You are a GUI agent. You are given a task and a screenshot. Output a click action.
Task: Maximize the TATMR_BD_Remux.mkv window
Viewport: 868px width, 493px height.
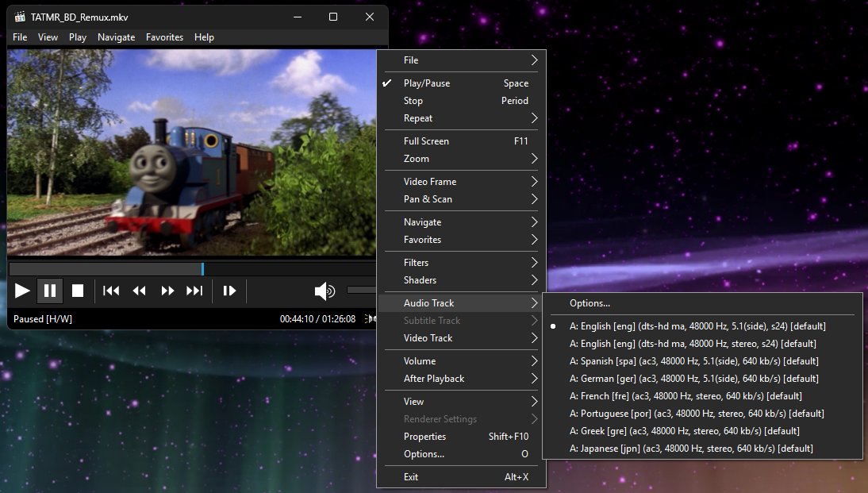point(333,17)
